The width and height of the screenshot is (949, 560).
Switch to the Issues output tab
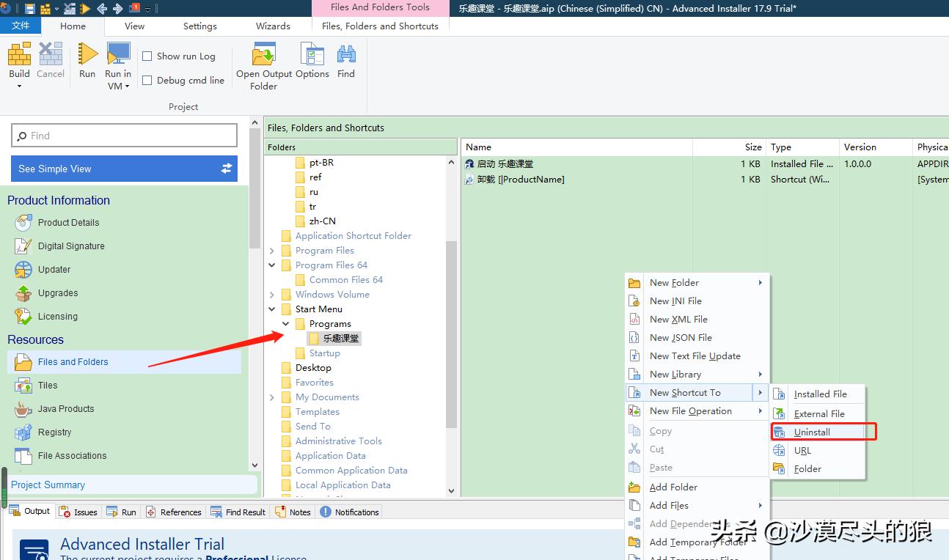tap(78, 512)
